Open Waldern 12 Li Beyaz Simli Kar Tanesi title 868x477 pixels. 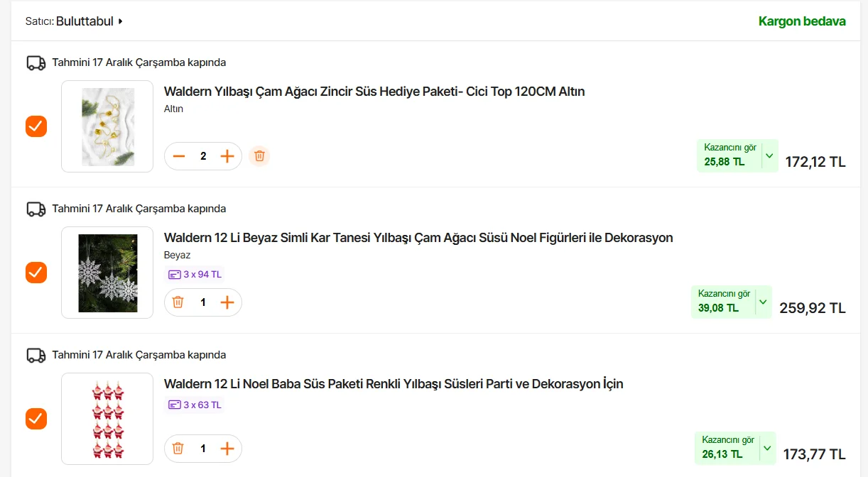point(418,238)
